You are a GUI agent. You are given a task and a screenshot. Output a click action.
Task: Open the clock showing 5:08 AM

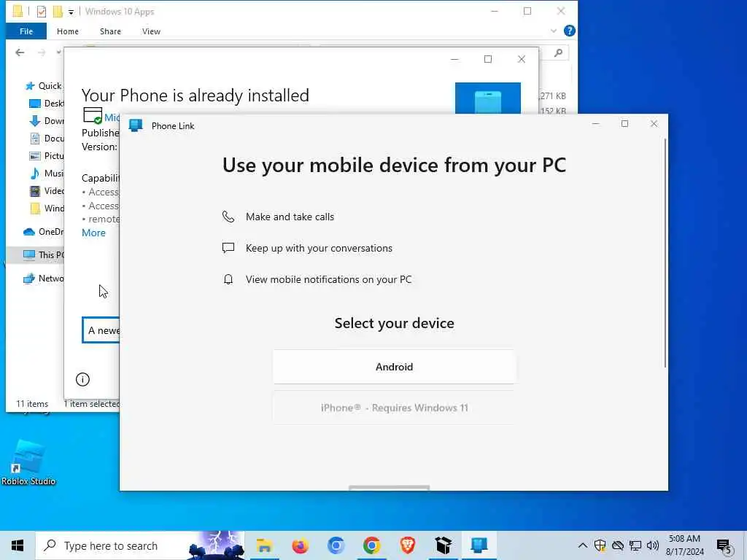pos(684,545)
